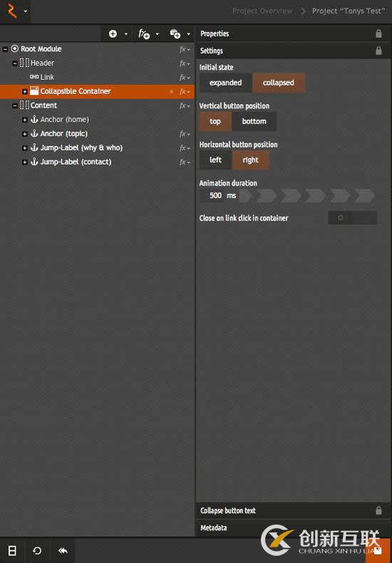This screenshot has height=563, width=392.
Task: Open dropdown arrow beside app logo
Action: point(26,11)
